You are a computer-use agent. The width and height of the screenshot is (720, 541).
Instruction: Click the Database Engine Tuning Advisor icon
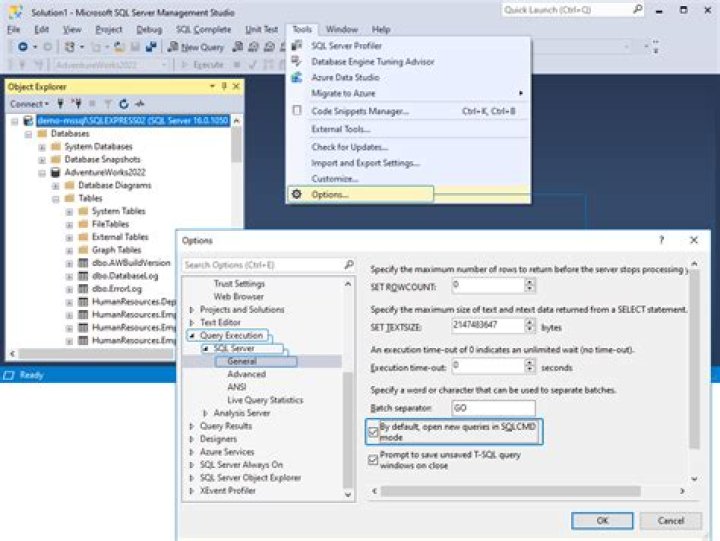coord(296,62)
